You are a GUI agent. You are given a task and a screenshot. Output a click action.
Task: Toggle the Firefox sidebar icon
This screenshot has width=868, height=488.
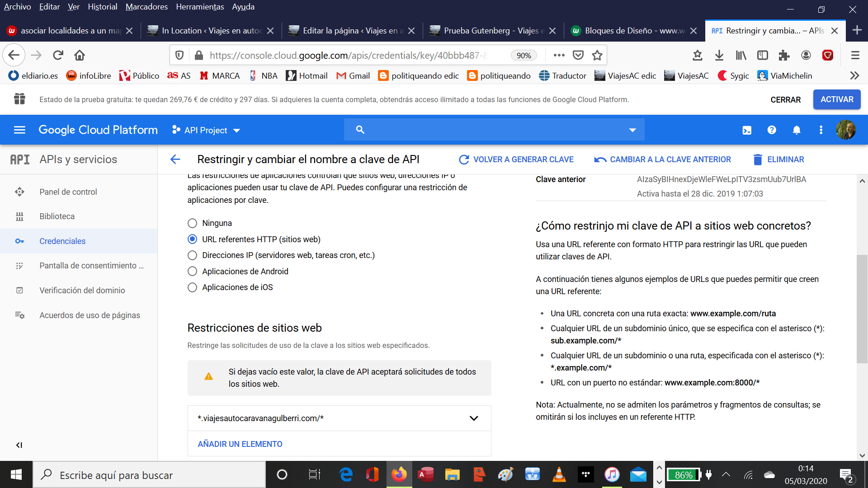click(x=763, y=55)
